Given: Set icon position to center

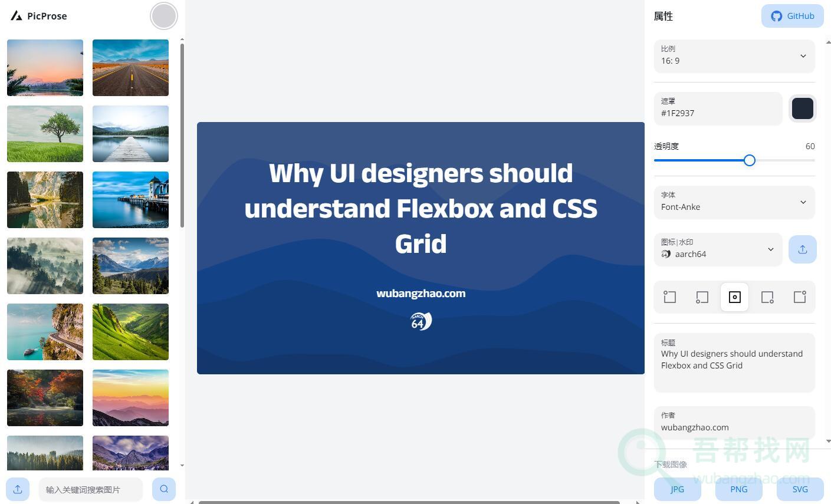Looking at the screenshot, I should click(734, 297).
